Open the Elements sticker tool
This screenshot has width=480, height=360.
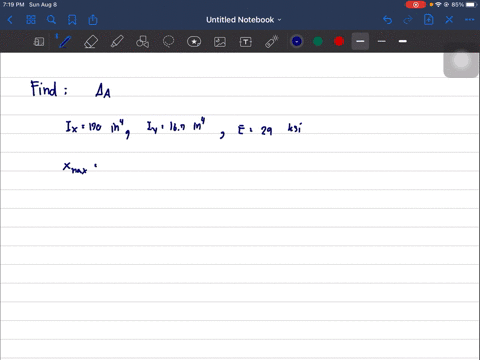[x=194, y=42]
